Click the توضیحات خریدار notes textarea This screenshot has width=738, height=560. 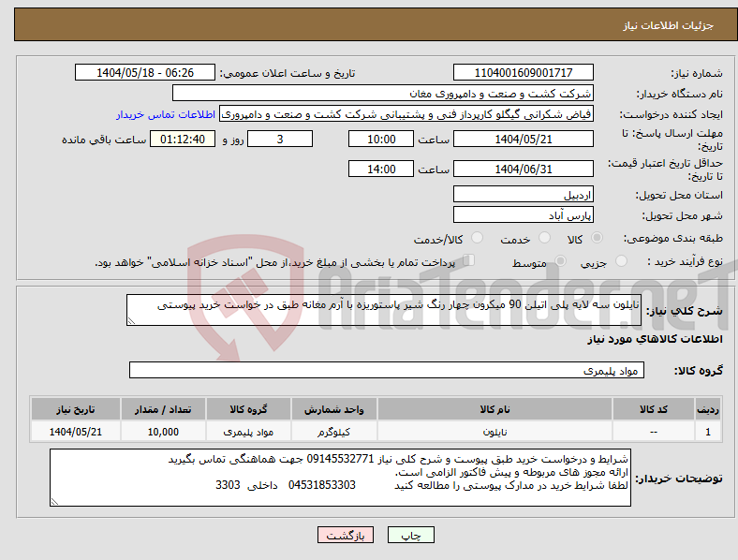tap(340, 478)
